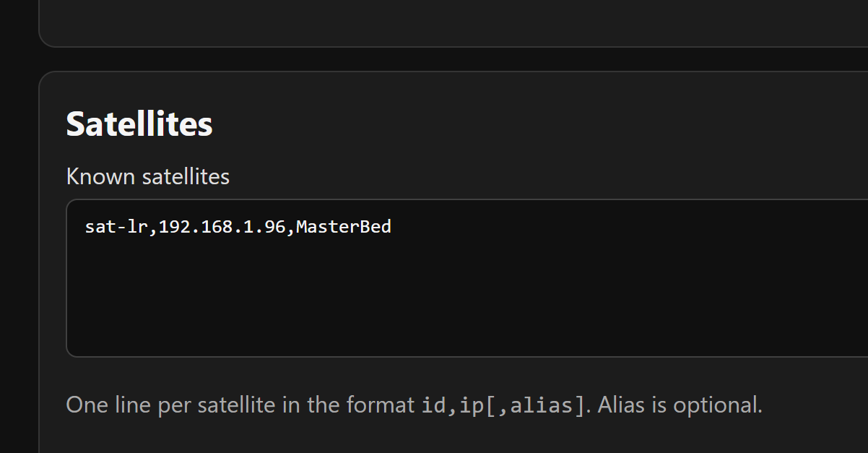Click the first comma after "sat-lr"
Image resolution: width=868 pixels, height=453 pixels.
click(x=154, y=227)
